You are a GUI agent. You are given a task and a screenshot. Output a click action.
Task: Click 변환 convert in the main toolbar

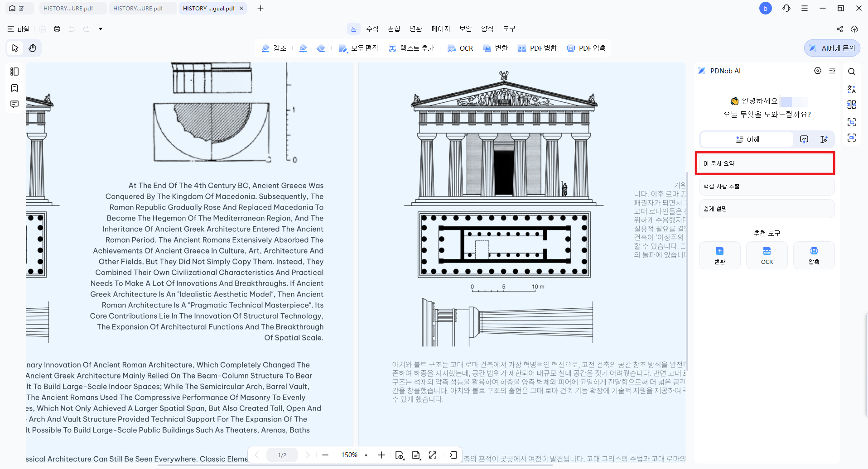[x=496, y=48]
